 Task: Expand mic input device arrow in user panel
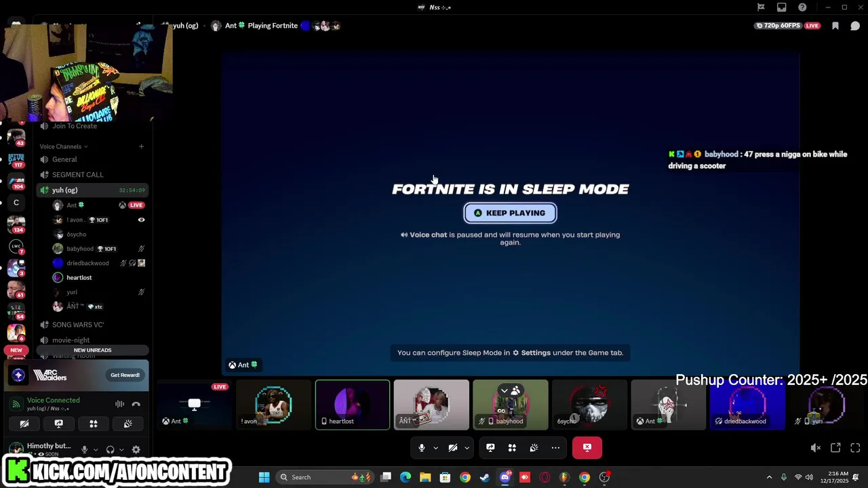click(96, 449)
